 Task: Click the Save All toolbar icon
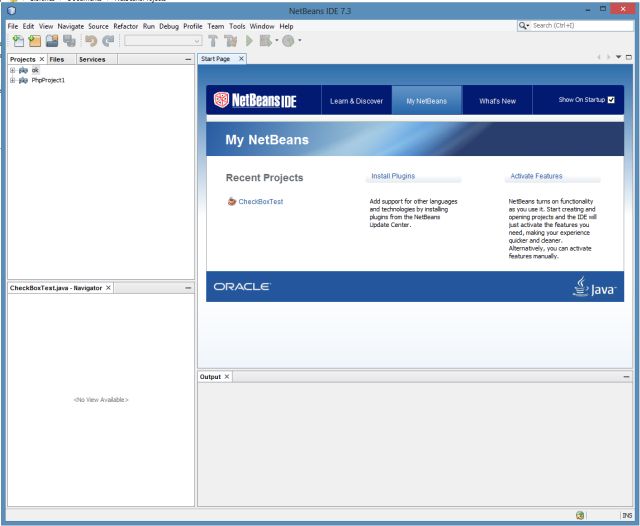click(69, 41)
